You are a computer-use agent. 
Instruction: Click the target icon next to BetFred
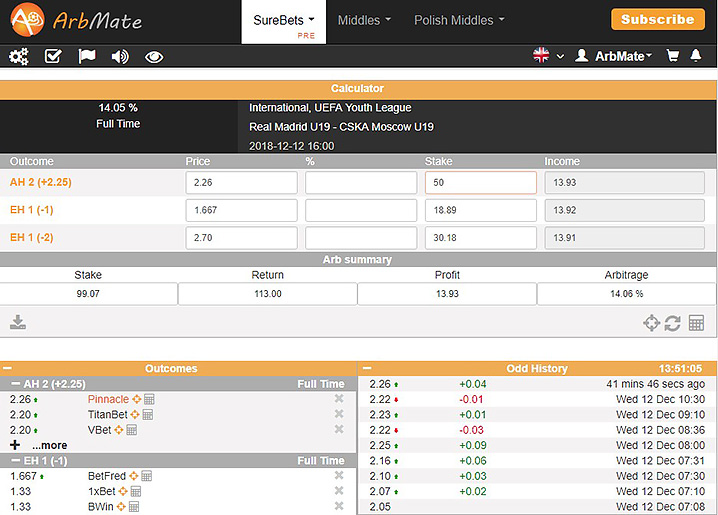[x=133, y=476]
